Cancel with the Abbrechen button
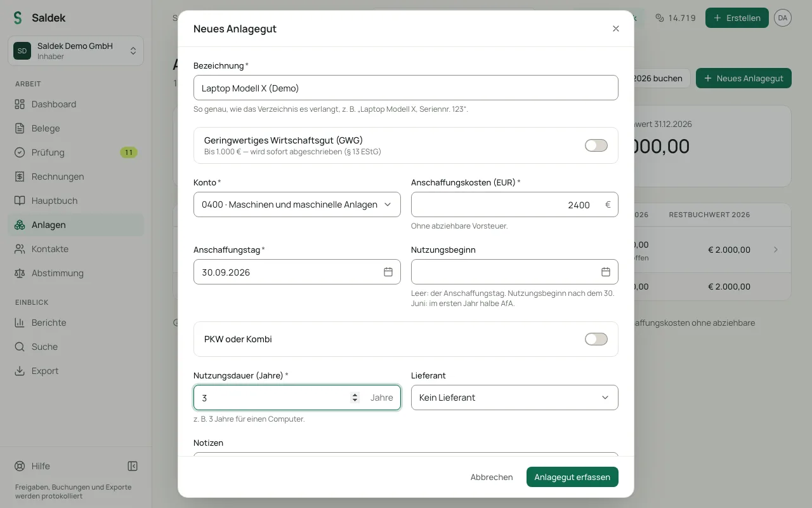Screen dimensions: 812x508 coord(492,477)
